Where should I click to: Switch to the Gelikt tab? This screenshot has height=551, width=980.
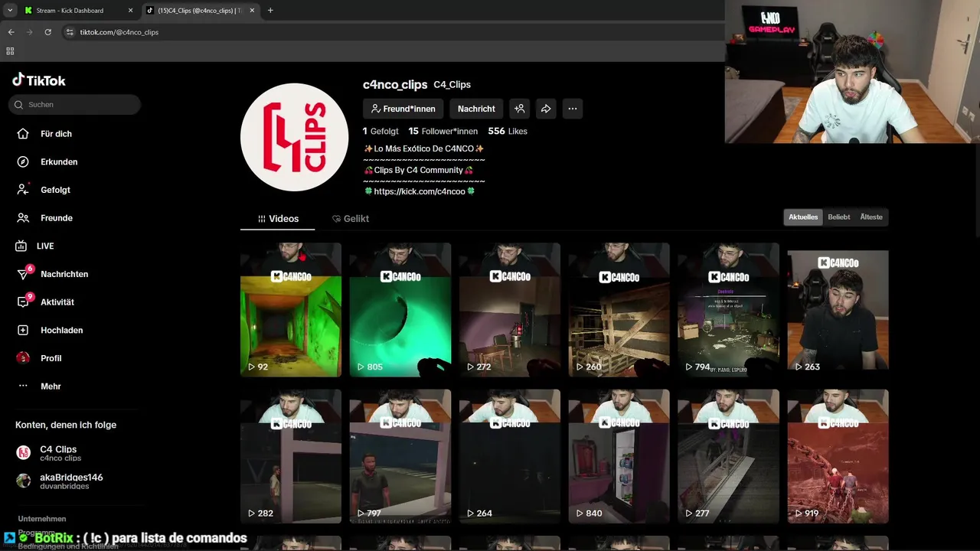(x=351, y=219)
